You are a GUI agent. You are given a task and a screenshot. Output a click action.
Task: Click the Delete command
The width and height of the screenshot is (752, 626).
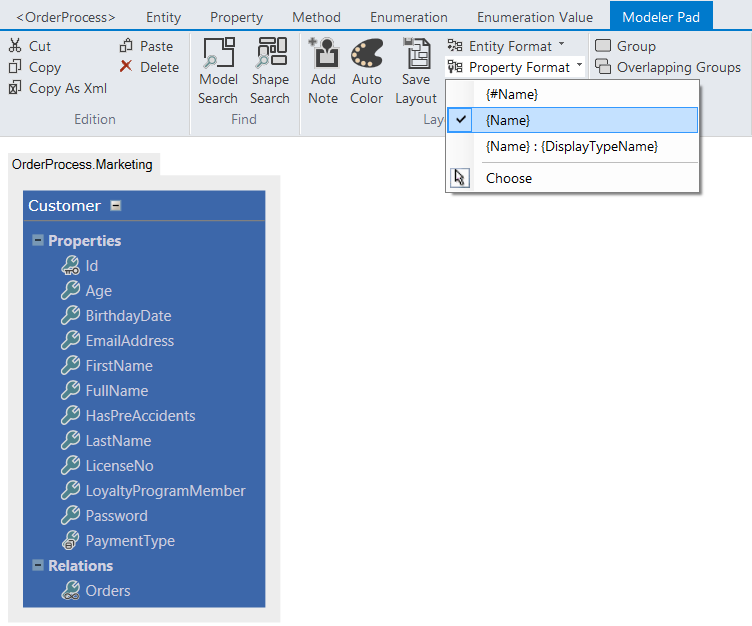pyautogui.click(x=149, y=67)
